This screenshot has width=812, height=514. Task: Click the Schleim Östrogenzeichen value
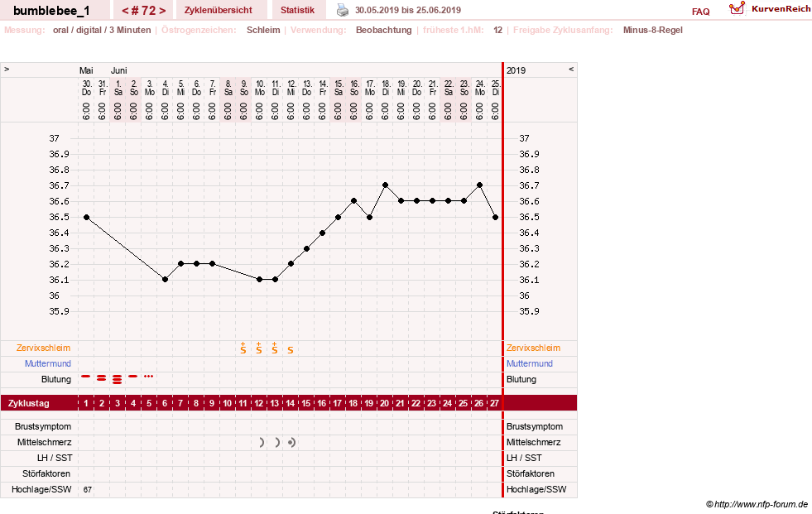tap(263, 30)
